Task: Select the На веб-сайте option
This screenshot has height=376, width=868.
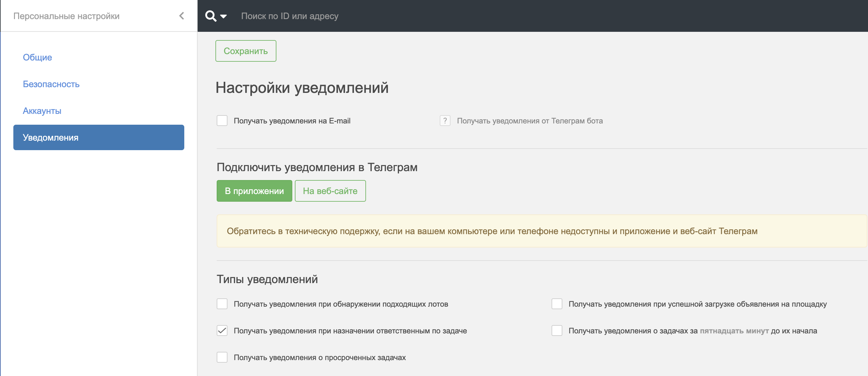Action: click(330, 191)
